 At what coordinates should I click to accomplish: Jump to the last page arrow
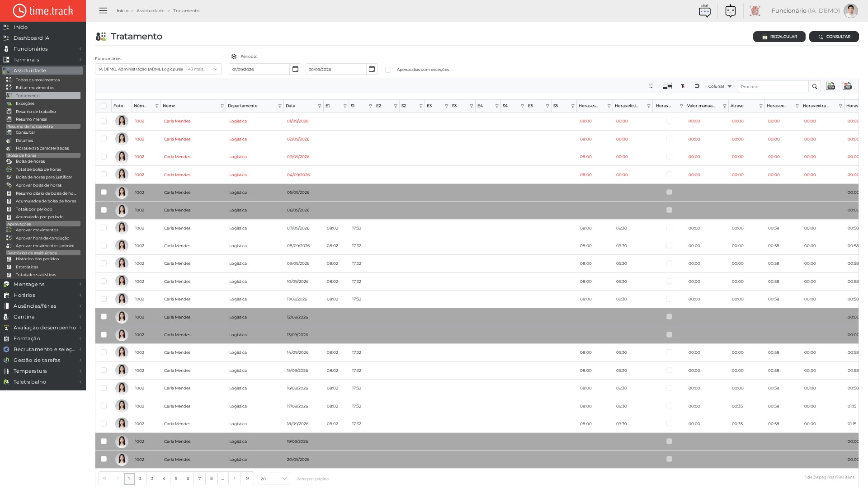(x=247, y=479)
